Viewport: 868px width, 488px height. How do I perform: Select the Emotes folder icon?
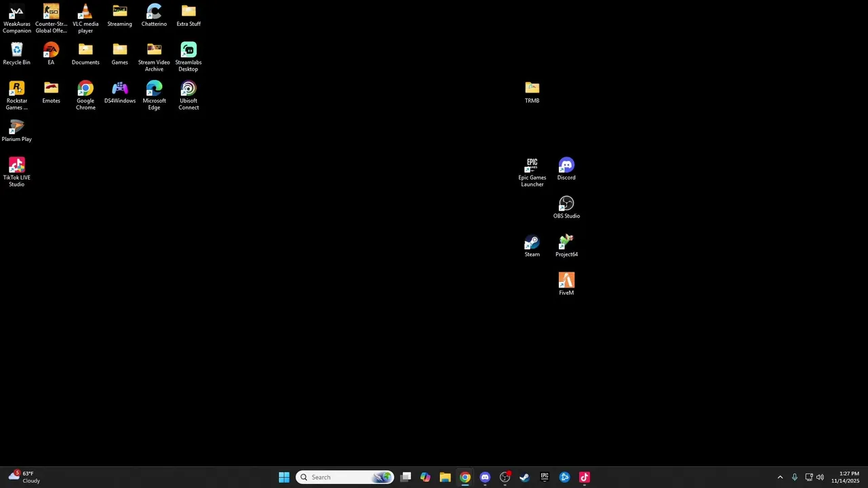[x=51, y=93]
